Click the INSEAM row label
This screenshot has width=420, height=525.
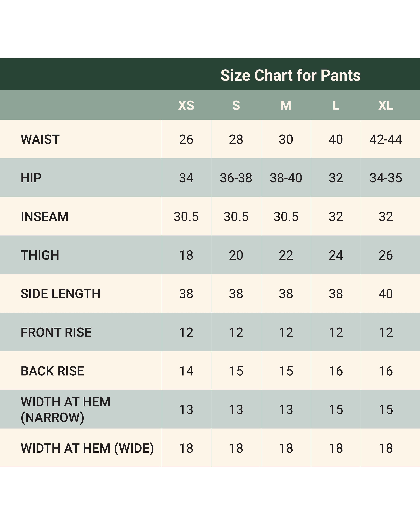tap(45, 216)
